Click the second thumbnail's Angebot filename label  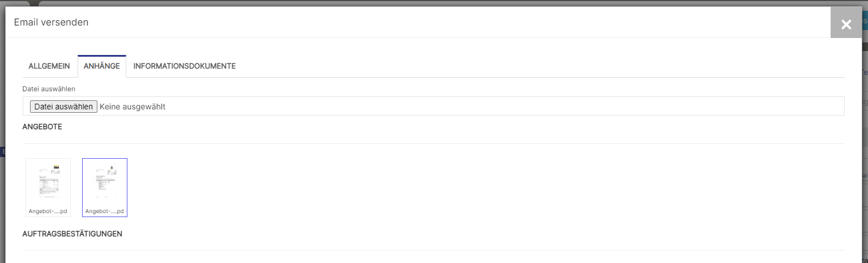(x=105, y=211)
